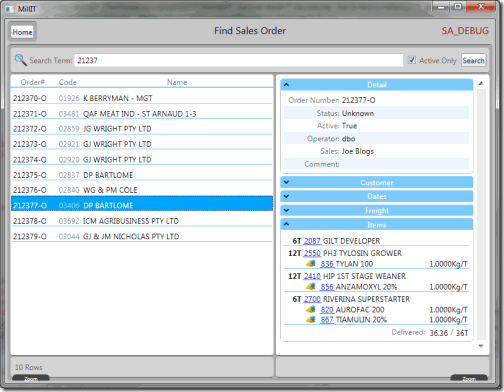Viewport: 504px width, 392px height.
Task: Click the Operator value dbo
Action: (x=349, y=138)
